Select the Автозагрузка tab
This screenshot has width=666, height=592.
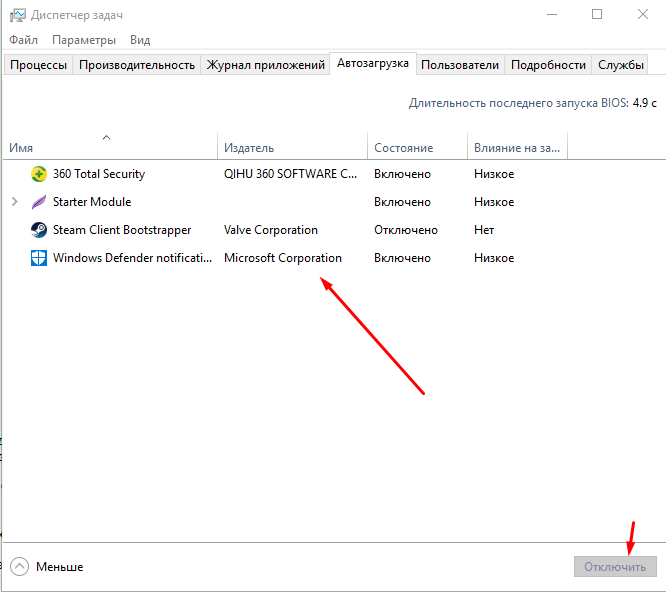373,63
